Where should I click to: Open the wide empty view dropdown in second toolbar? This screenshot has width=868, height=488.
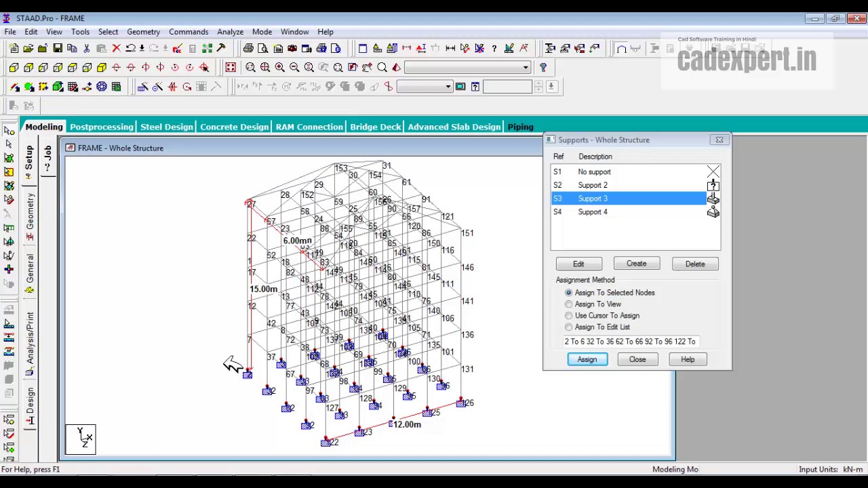pos(467,67)
